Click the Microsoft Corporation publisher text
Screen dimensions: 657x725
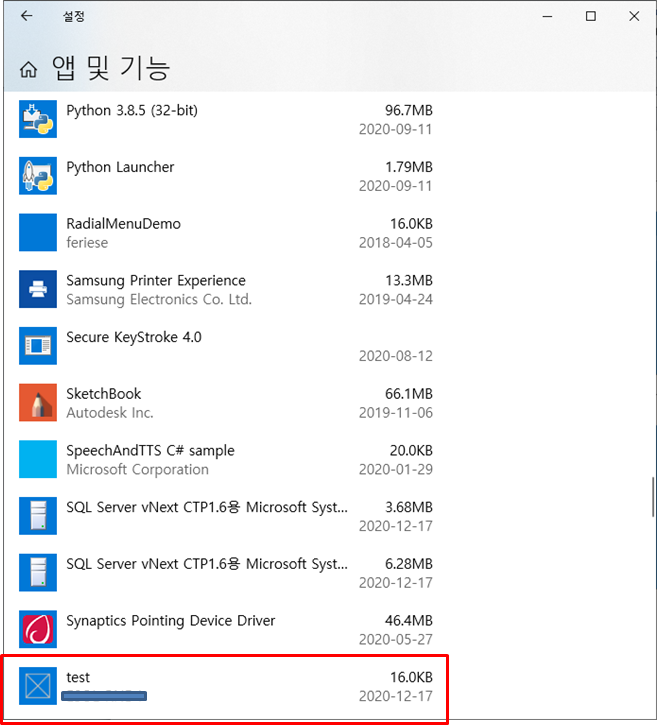137,470
